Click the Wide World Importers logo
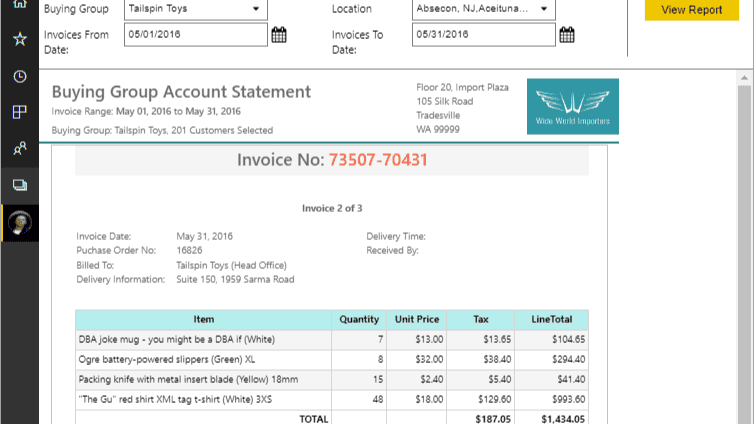Image resolution: width=754 pixels, height=424 pixels. point(572,106)
